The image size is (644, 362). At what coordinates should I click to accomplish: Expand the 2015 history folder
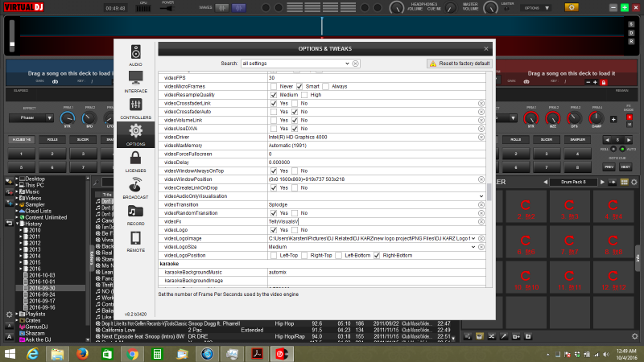pos(21,263)
